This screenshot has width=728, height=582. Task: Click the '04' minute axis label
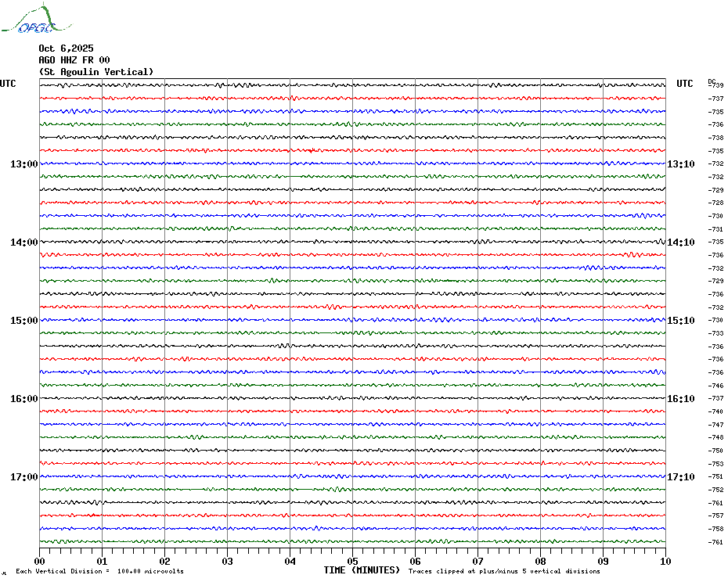click(290, 561)
